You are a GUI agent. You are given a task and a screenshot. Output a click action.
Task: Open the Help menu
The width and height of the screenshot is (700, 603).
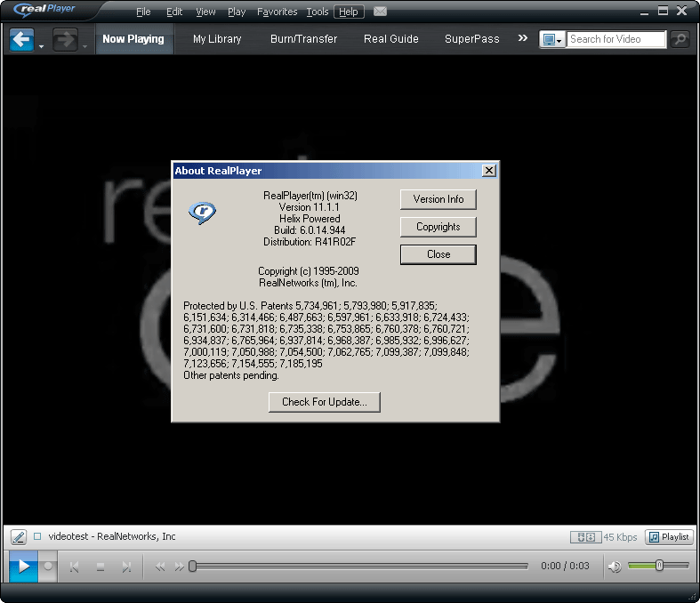point(349,12)
